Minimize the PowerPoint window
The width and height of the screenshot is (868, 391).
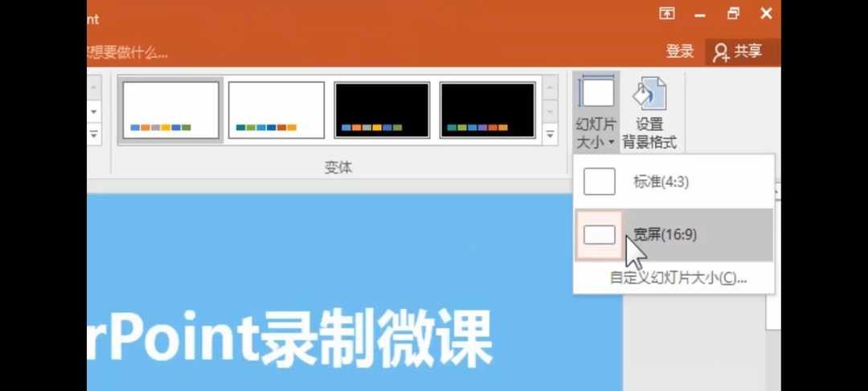(x=700, y=15)
